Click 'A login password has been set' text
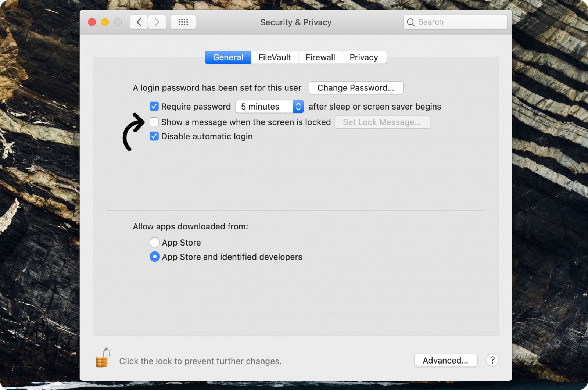The image size is (588, 390). [x=217, y=88]
